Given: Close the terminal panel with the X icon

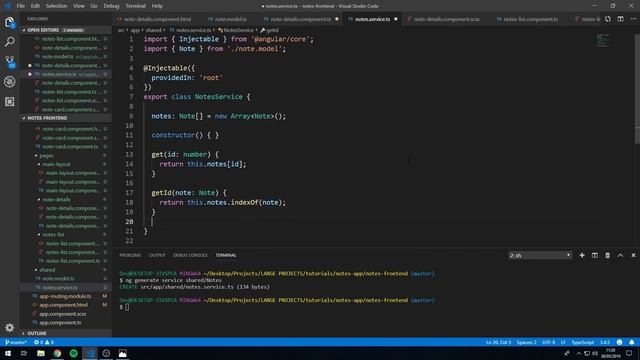Looking at the screenshot, I should coord(633,255).
